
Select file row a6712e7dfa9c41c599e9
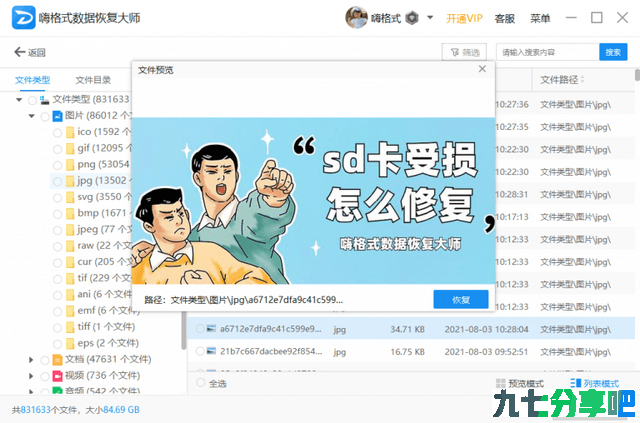coord(411,329)
